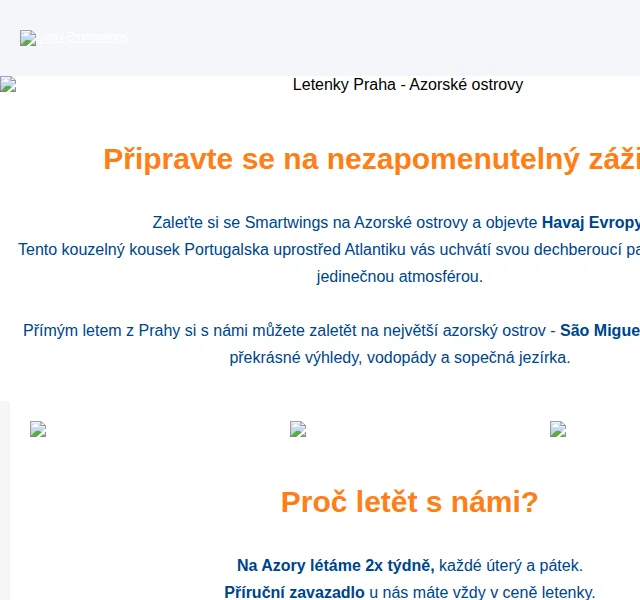Click "překrásné výhledy, vodopády a sopečná jezírka."

[x=400, y=358]
